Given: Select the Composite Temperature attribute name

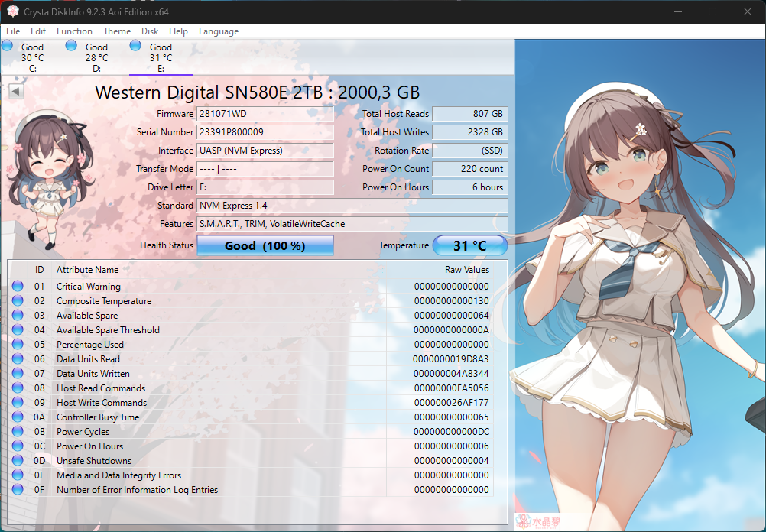Looking at the screenshot, I should click(104, 301).
